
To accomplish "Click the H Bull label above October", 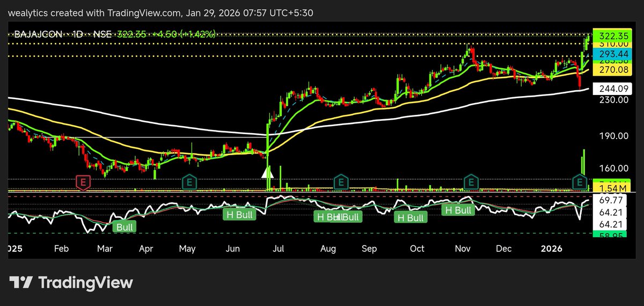I will pos(411,217).
